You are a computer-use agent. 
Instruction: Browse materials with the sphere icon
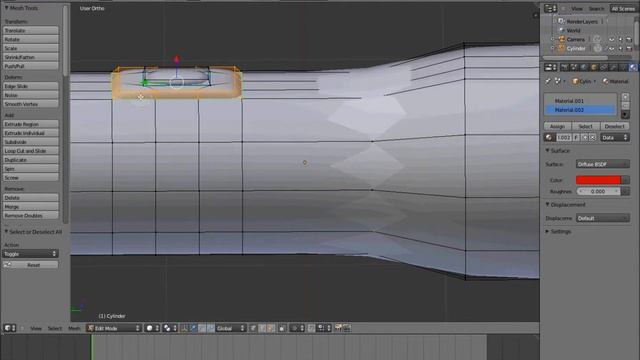click(549, 138)
